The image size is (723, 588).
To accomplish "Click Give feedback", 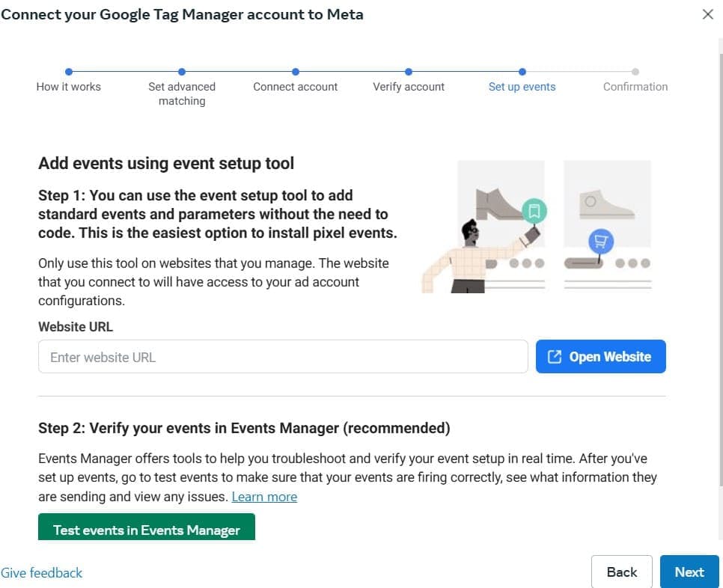I will (41, 572).
